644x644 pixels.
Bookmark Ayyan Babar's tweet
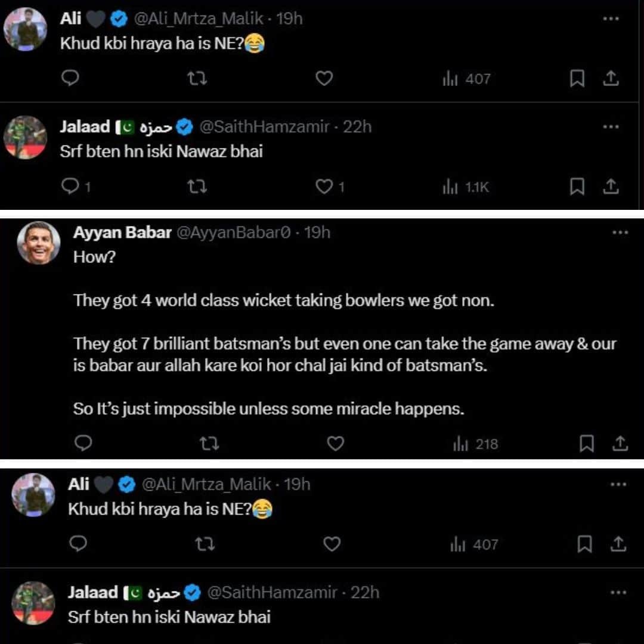(x=587, y=444)
